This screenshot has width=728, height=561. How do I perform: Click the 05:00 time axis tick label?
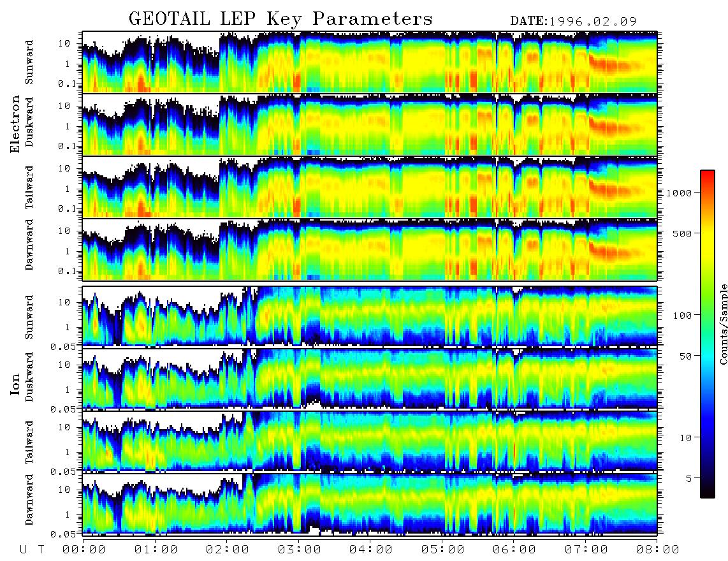tap(443, 550)
